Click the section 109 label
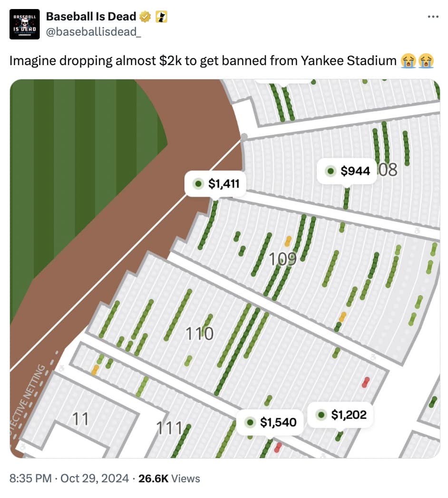Screen dimensions: 448x498 (x=282, y=259)
